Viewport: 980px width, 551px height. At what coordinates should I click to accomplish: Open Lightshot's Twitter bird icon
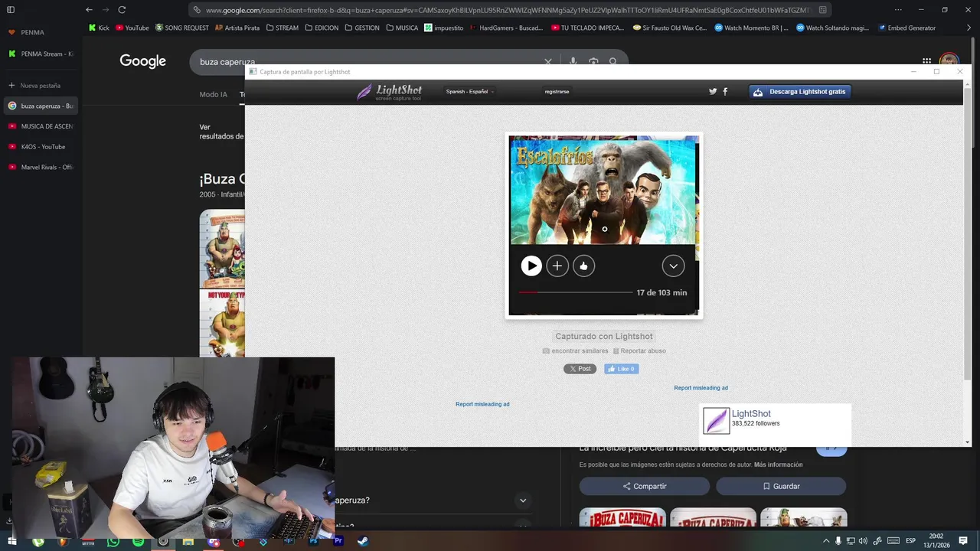click(713, 91)
